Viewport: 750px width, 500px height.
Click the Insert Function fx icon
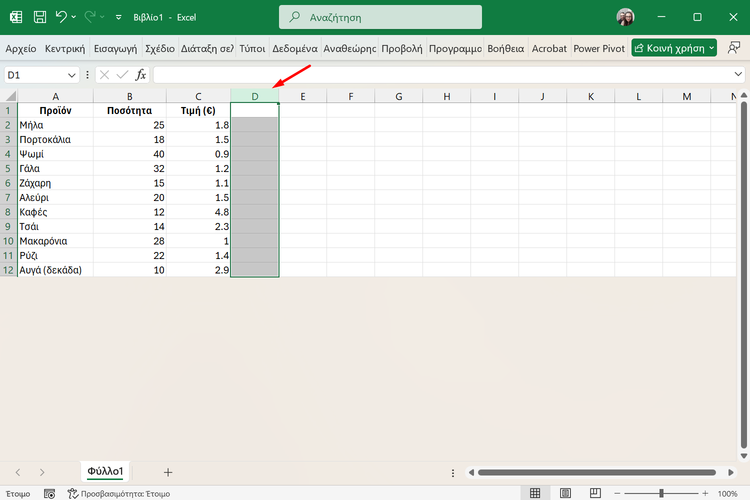click(x=141, y=75)
